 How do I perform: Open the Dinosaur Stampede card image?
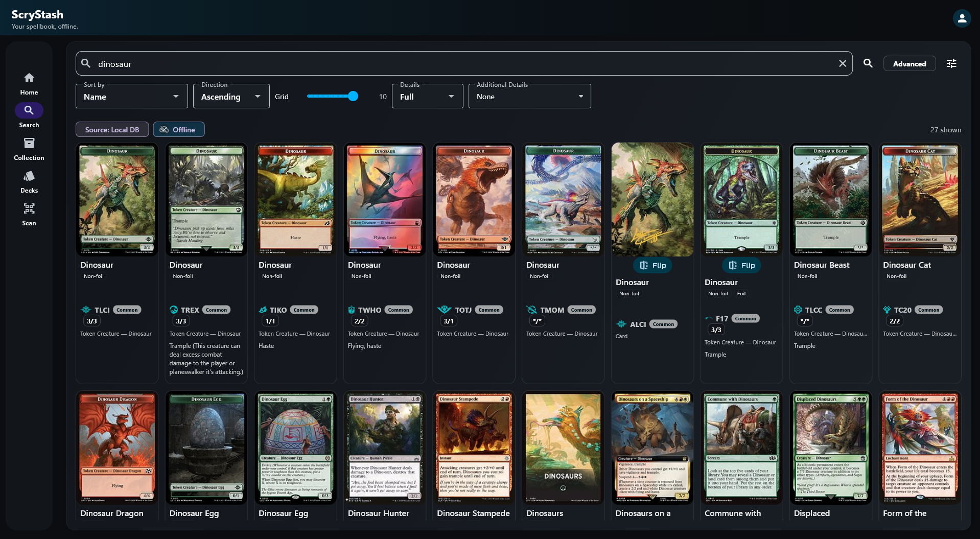click(474, 448)
